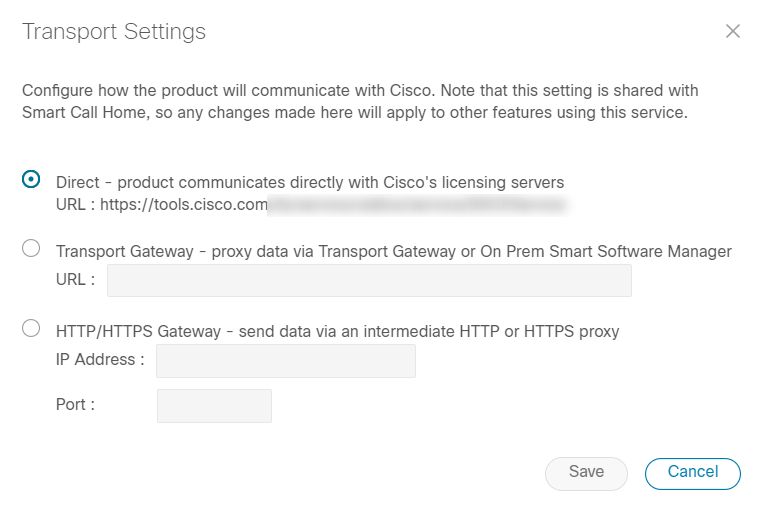Click the "Port :" field label
This screenshot has width=761, height=510.
point(76,405)
